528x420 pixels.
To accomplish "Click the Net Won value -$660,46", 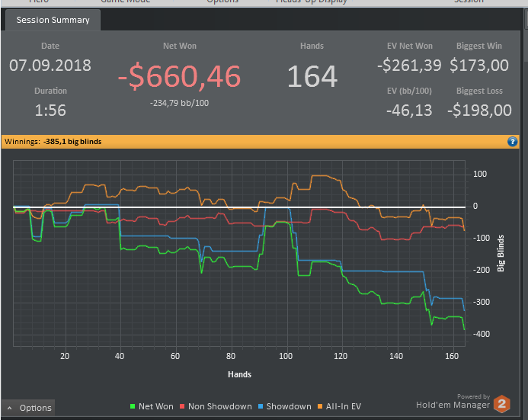I will (180, 76).
